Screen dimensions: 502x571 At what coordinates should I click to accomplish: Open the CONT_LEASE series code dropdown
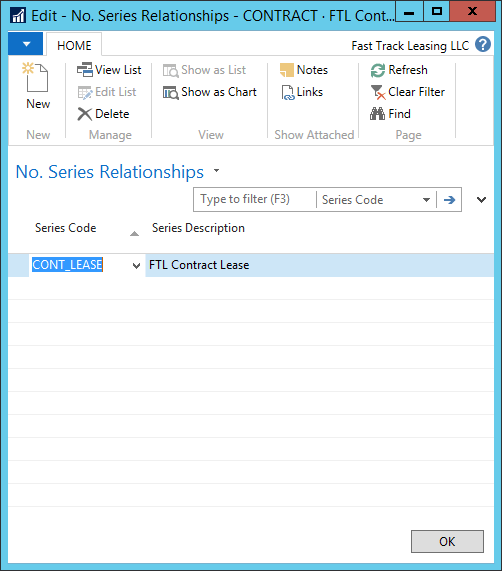pos(137,265)
